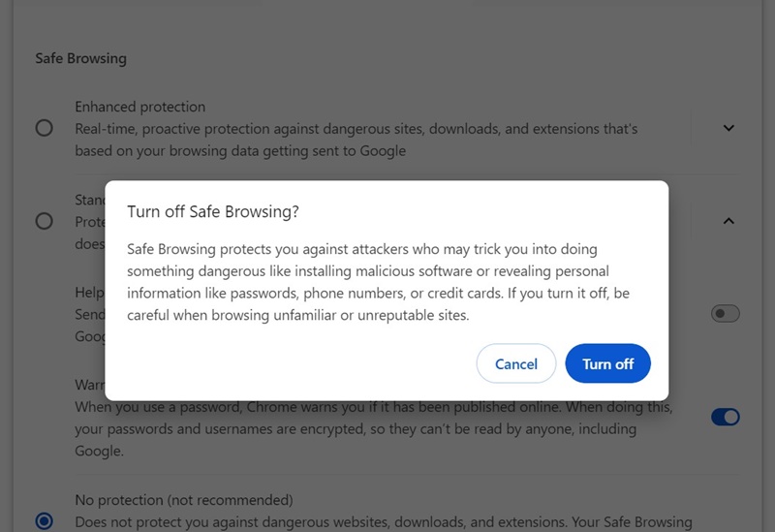The width and height of the screenshot is (775, 532).
Task: Click the 'Turn off Safe Browsing?' dialog title
Action: pos(213,211)
